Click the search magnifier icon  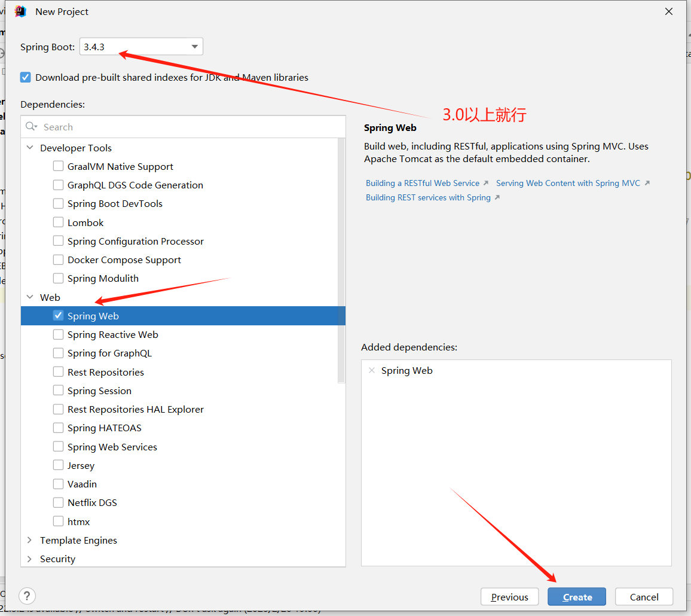pyautogui.click(x=31, y=127)
